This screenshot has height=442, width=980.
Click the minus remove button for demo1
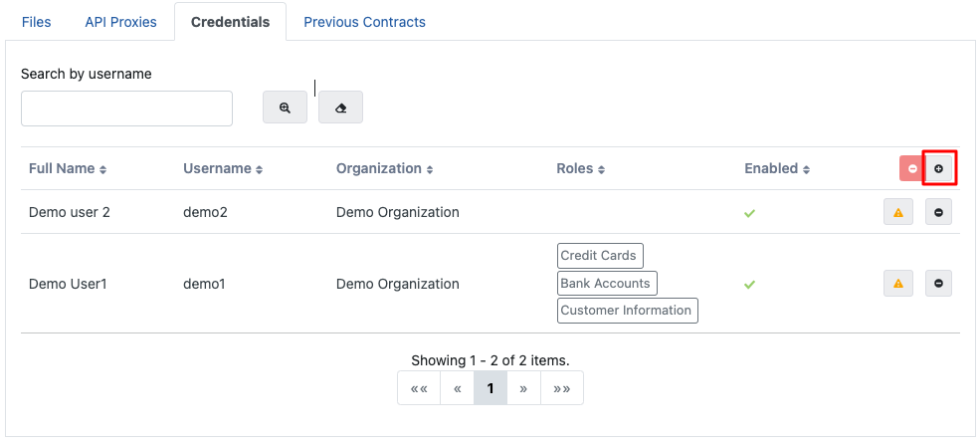(938, 284)
